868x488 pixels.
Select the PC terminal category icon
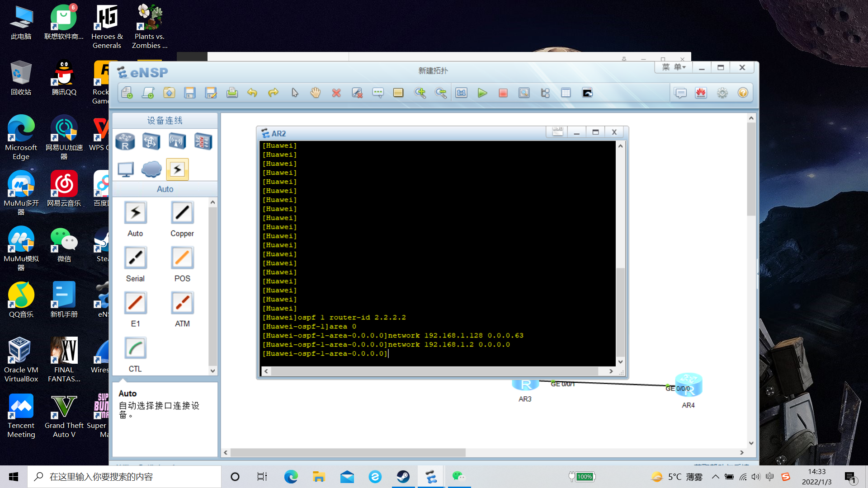click(x=125, y=169)
